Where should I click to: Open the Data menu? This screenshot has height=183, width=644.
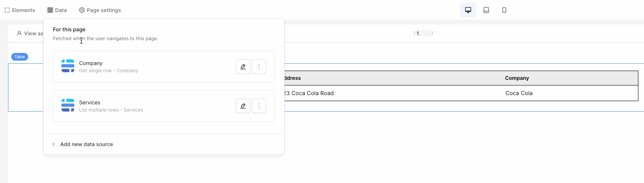(57, 10)
